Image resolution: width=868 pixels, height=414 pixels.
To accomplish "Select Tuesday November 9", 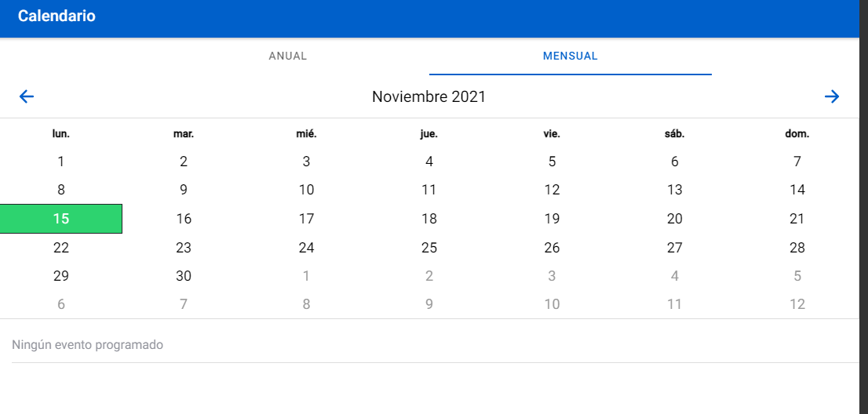I will [184, 190].
